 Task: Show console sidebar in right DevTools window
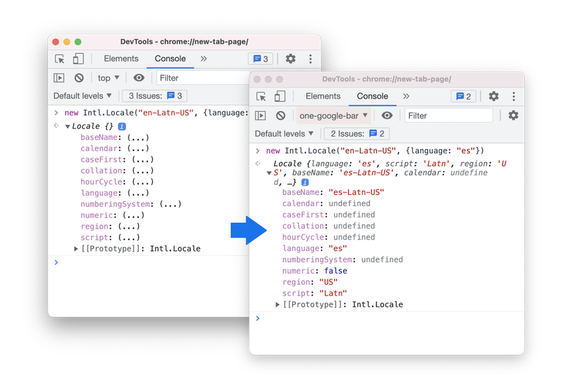261,115
